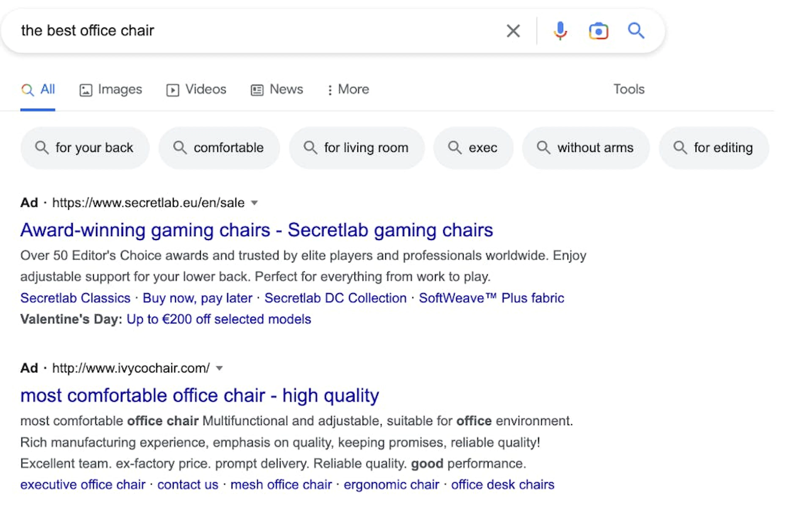
Task: Click the 'Valentine's Day:' label
Action: point(71,320)
